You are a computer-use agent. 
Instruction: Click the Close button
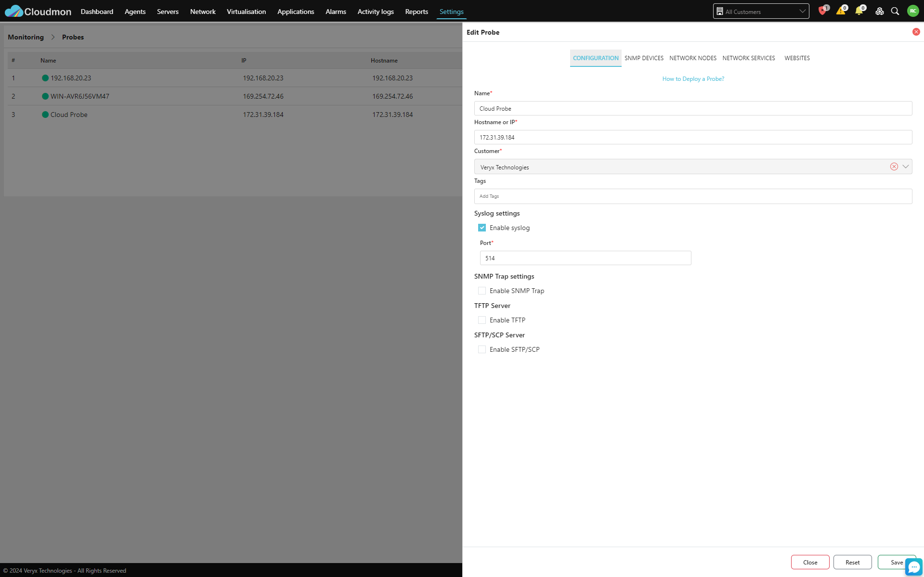pyautogui.click(x=810, y=562)
